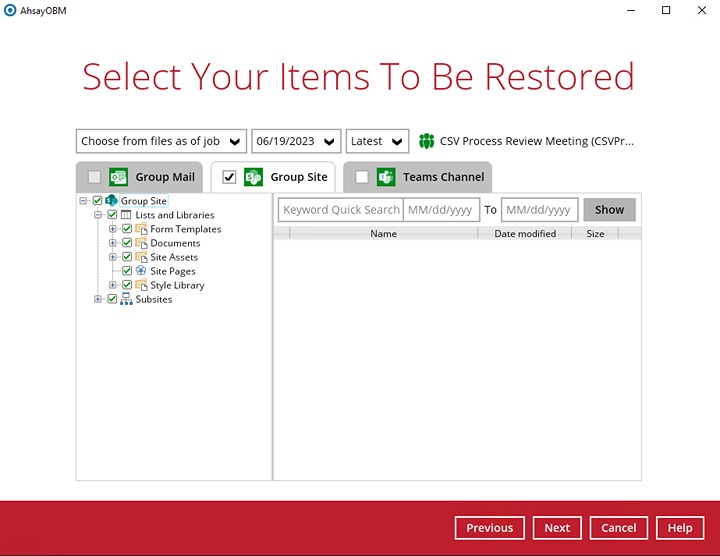Click the Date modified column header
This screenshot has height=556, width=720.
524,233
